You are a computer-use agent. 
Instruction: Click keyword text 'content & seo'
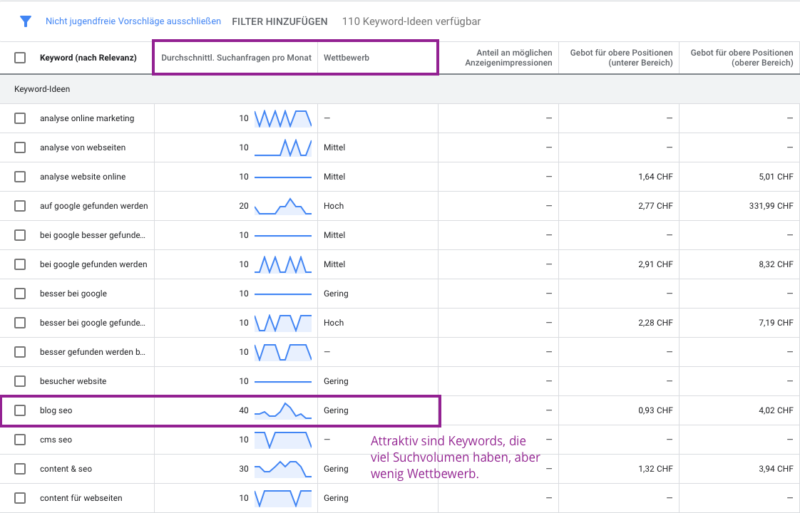66,469
